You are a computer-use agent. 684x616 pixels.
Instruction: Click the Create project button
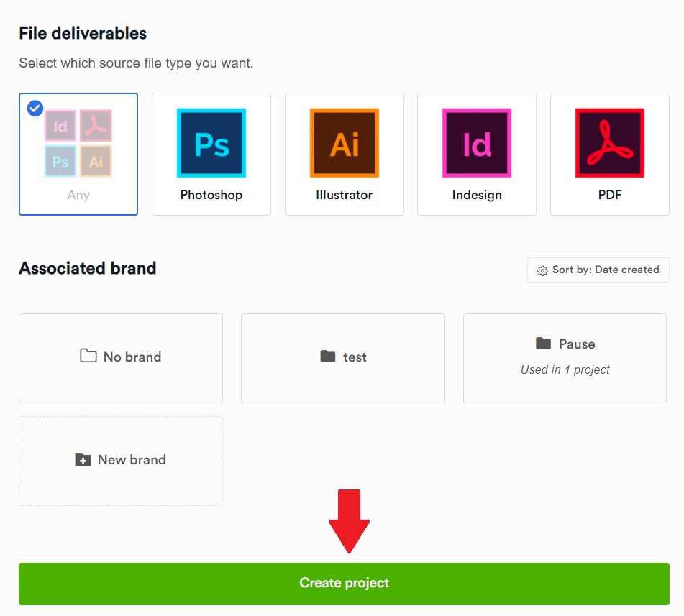pos(344,584)
